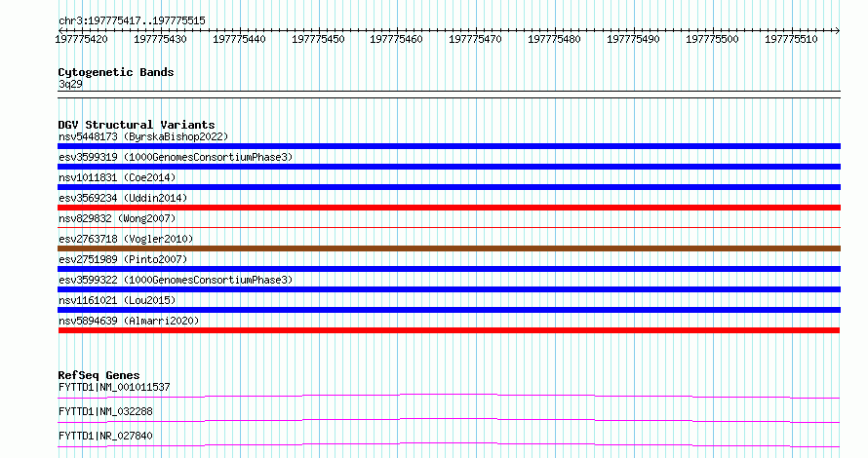The width and height of the screenshot is (868, 458).
Task: Select the red bar under esv3569234
Action: coord(449,208)
